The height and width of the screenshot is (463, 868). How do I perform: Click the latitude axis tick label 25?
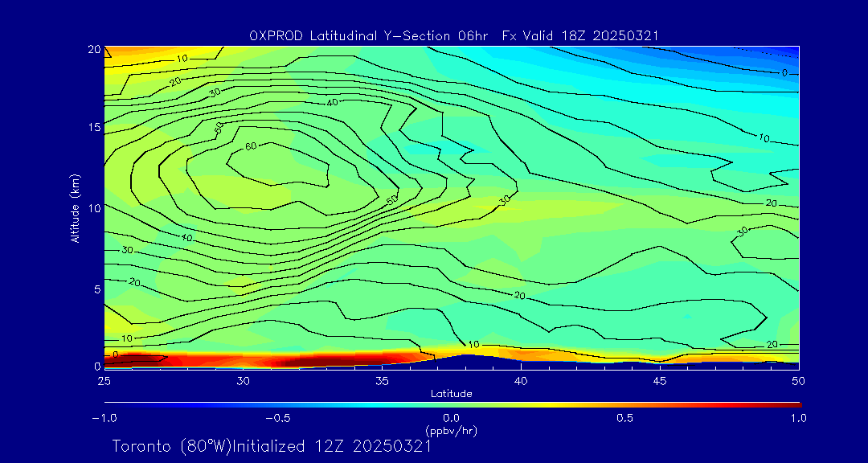click(104, 381)
